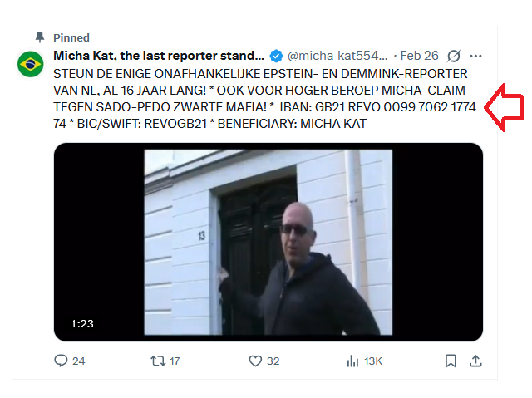Open the Micha Kat display name link
This screenshot has width=532, height=398.
click(159, 56)
